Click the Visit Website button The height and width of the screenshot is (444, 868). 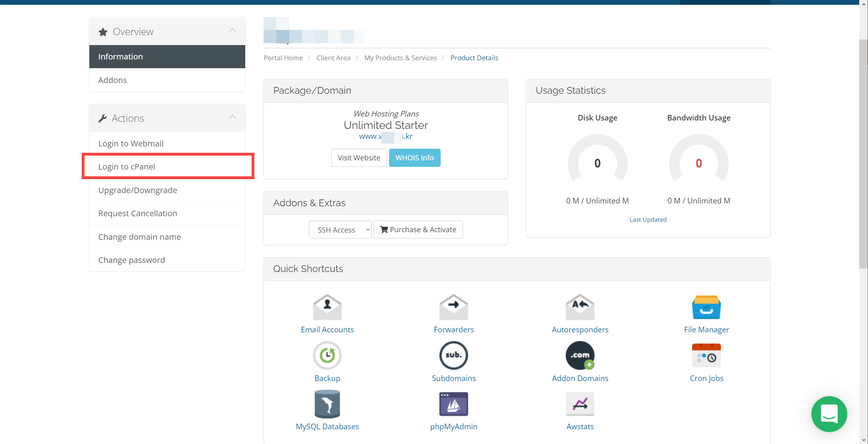[359, 158]
